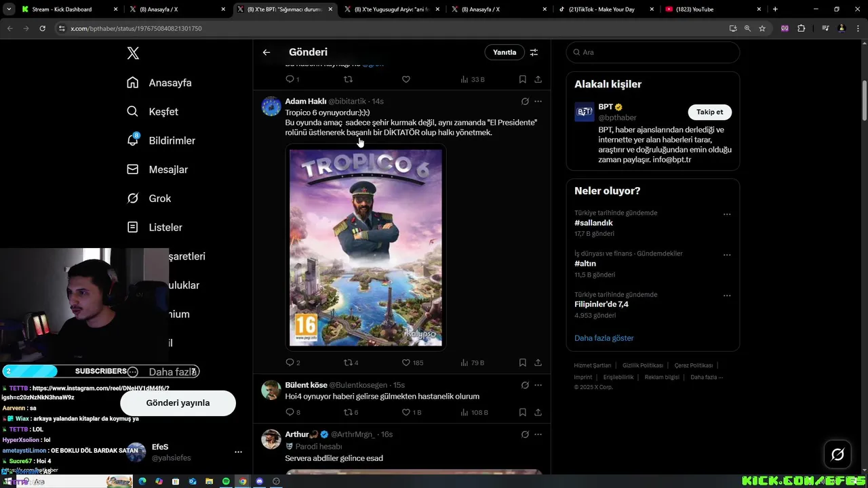This screenshot has height=488, width=868.
Task: Open reply sorting filter icon next to Yanıtla
Action: pos(534,52)
